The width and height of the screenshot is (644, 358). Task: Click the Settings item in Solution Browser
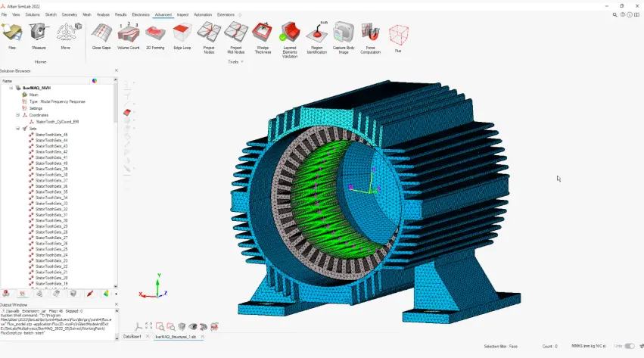[36, 108]
